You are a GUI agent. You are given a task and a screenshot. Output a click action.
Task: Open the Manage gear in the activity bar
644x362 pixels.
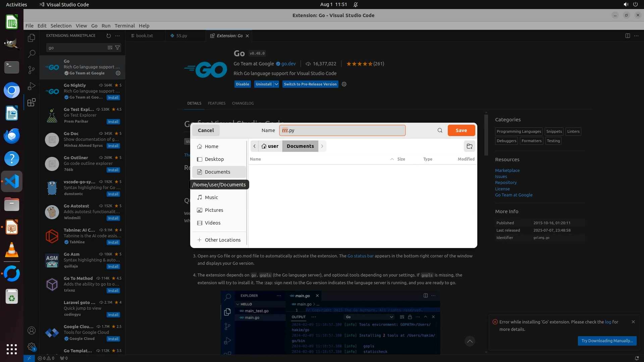[31, 346]
